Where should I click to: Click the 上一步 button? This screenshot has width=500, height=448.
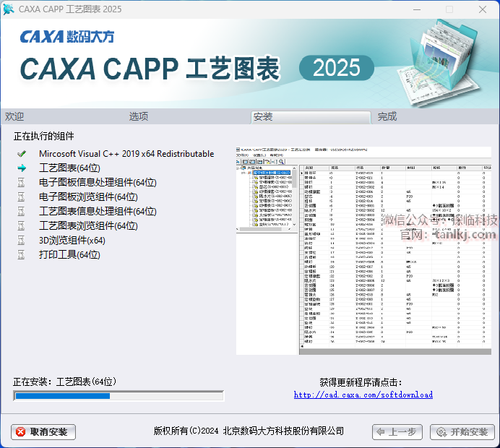(397, 431)
